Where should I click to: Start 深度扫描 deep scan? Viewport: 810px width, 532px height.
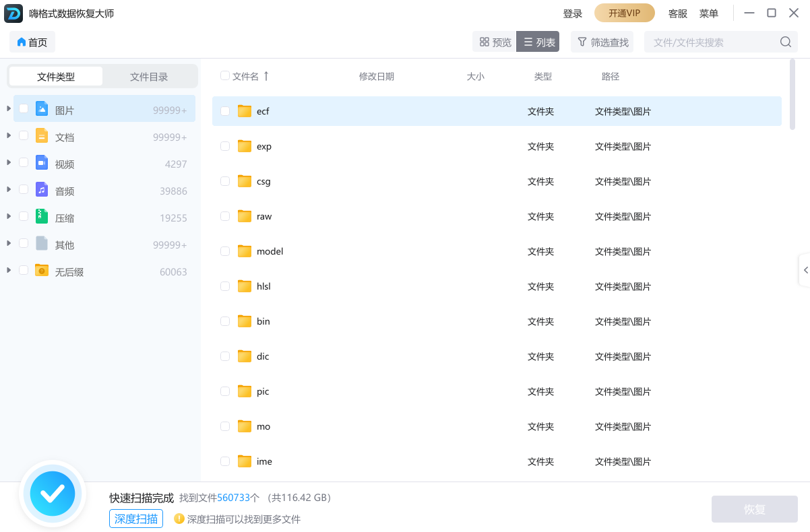click(x=135, y=519)
